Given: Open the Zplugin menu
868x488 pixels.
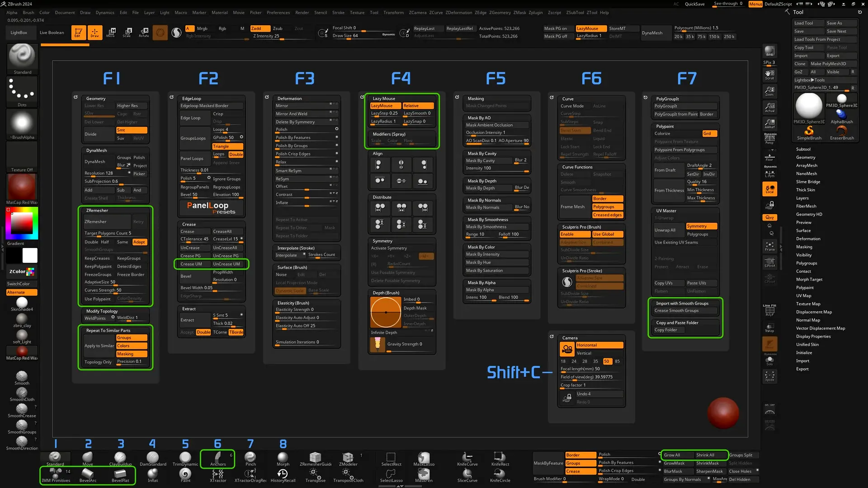Looking at the screenshot, I should click(536, 13).
